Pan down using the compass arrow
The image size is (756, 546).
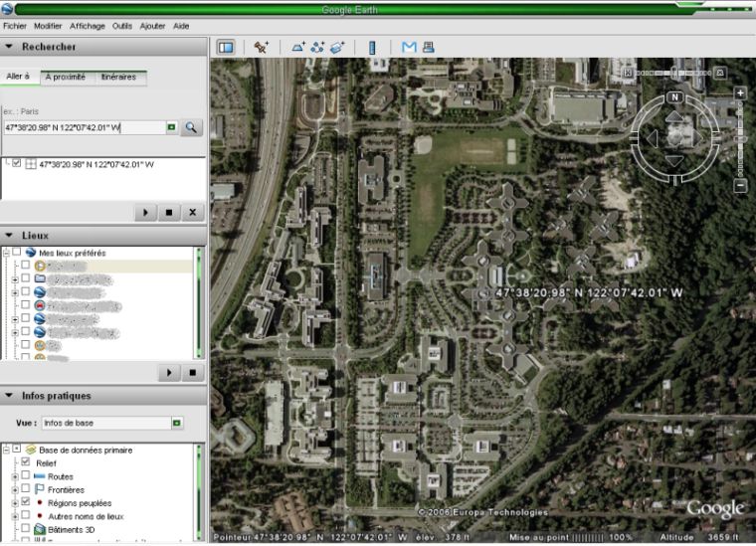674,160
